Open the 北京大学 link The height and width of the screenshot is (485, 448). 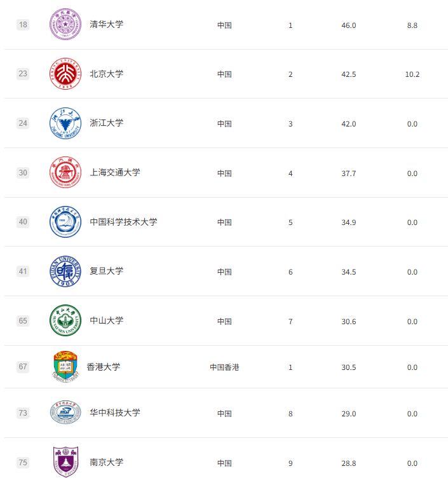coord(106,74)
